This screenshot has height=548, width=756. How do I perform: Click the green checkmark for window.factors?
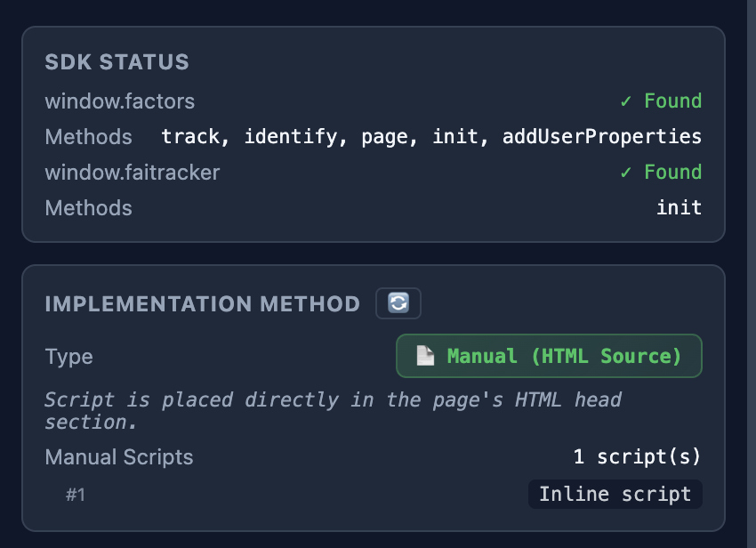coord(627,101)
